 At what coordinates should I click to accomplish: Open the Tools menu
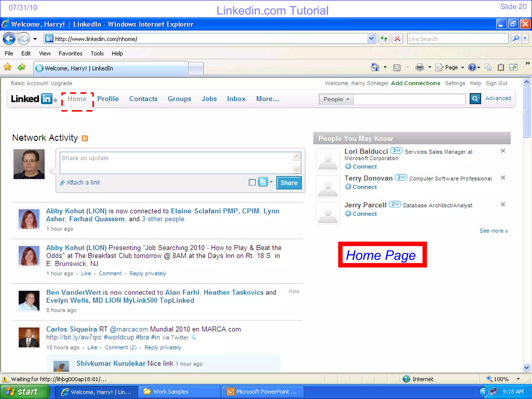97,54
